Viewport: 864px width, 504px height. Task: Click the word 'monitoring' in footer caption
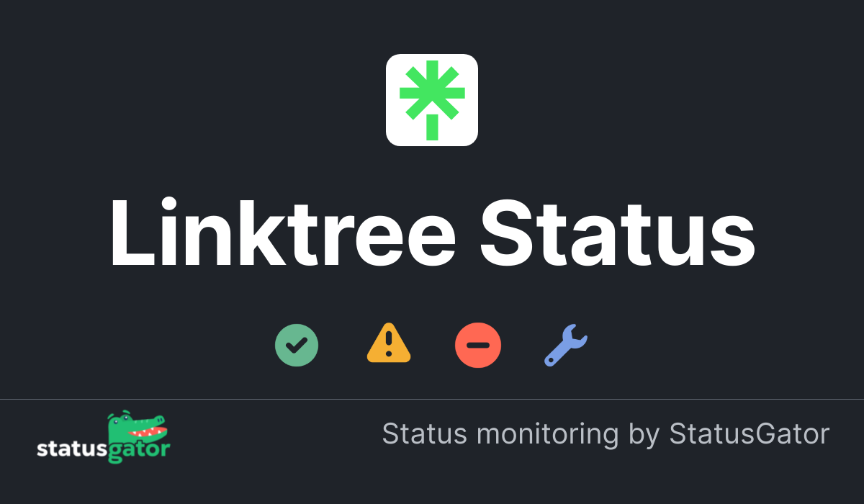pos(547,435)
